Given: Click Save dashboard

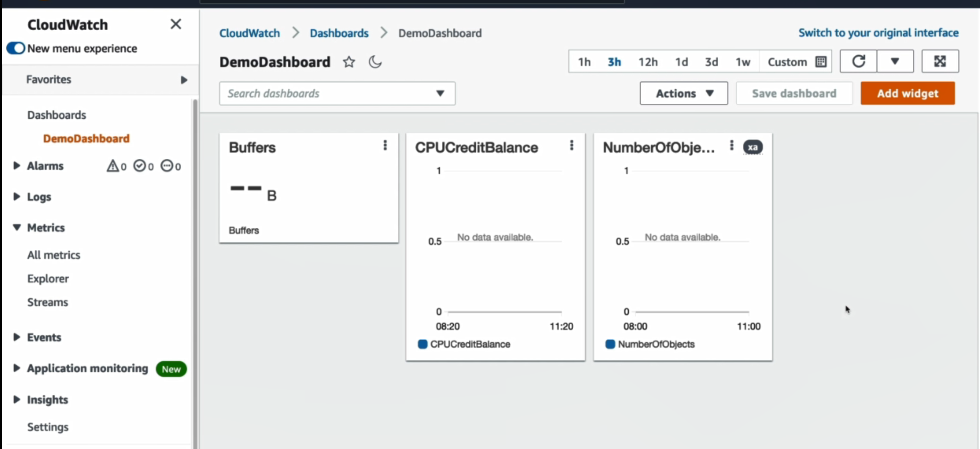Looking at the screenshot, I should tap(794, 93).
